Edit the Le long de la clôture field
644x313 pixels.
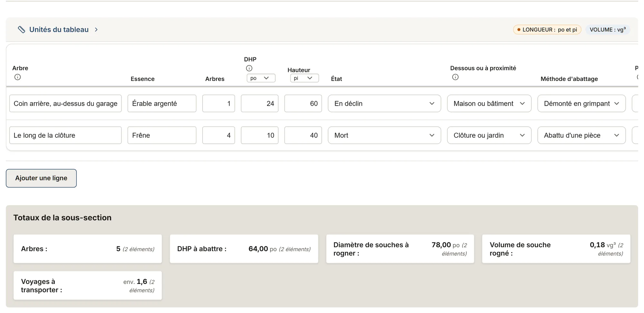click(x=65, y=135)
